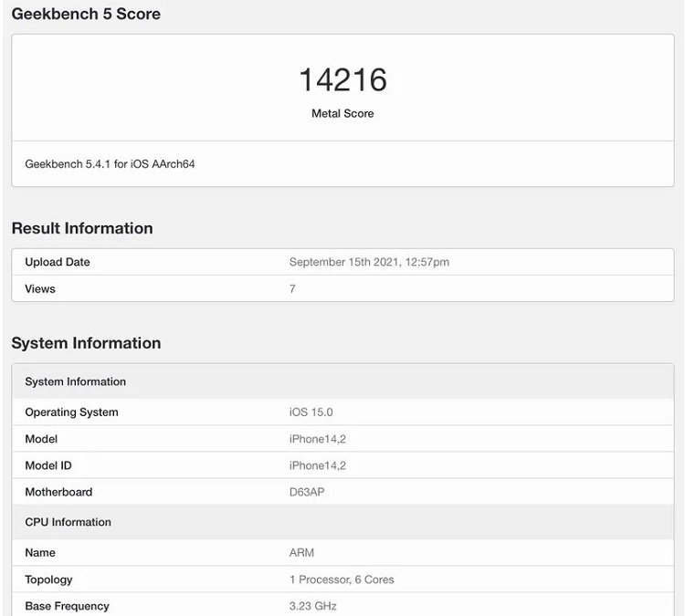
Task: Select the September 15th 2021, 12:57pm value
Action: click(369, 262)
